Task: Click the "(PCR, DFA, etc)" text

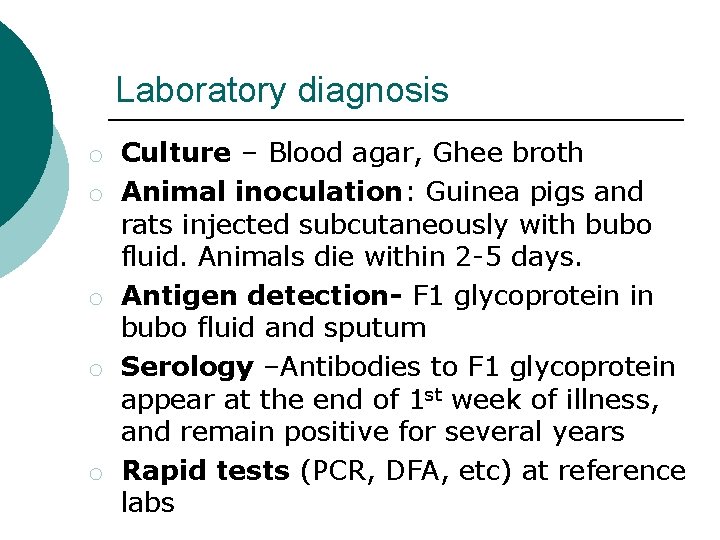Action: click(x=406, y=472)
